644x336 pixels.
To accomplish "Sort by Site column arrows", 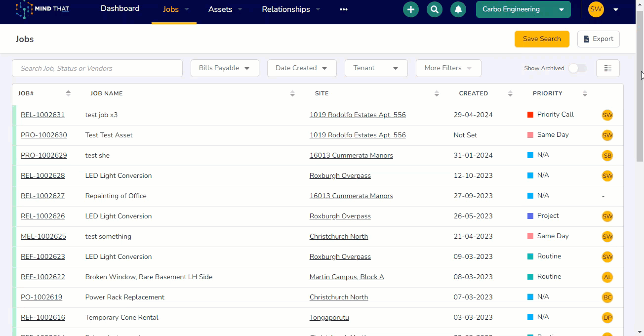I will (x=437, y=93).
